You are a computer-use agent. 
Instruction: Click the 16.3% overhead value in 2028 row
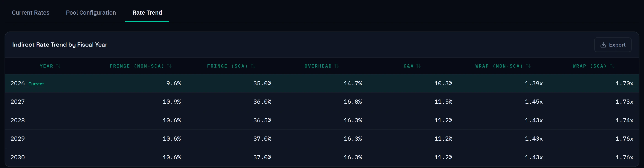click(x=353, y=120)
